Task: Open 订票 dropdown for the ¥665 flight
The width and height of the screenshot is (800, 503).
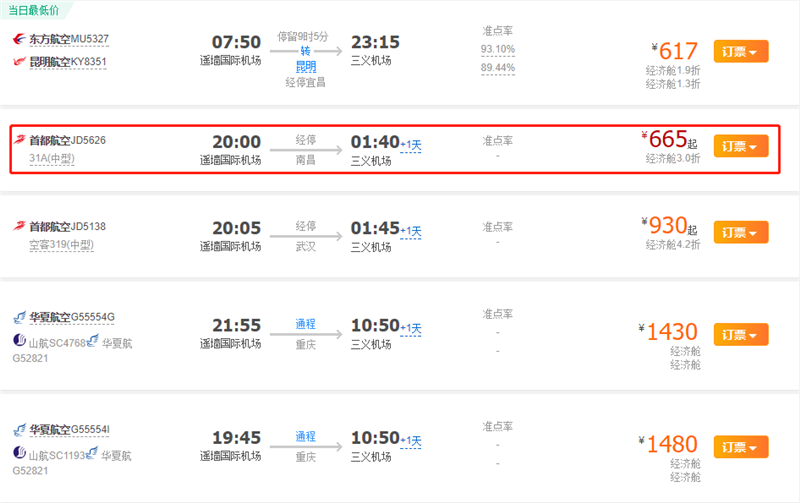Action: (x=740, y=146)
